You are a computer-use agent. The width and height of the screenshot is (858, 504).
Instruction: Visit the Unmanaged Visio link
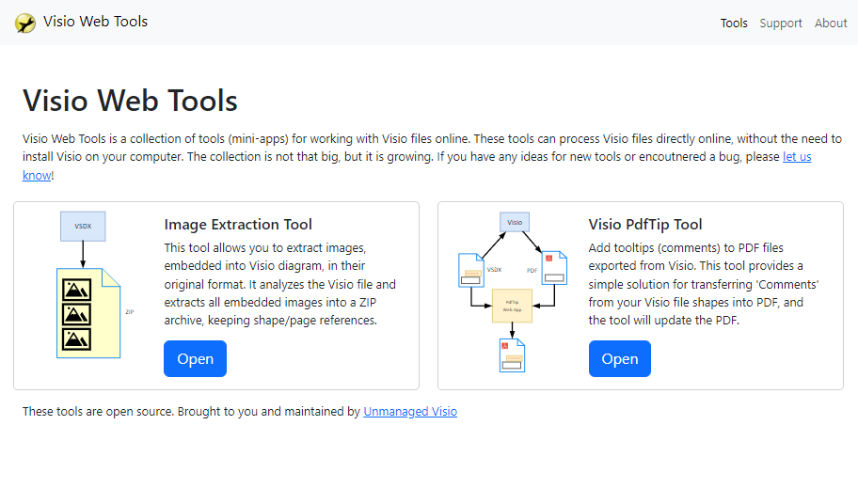410,412
